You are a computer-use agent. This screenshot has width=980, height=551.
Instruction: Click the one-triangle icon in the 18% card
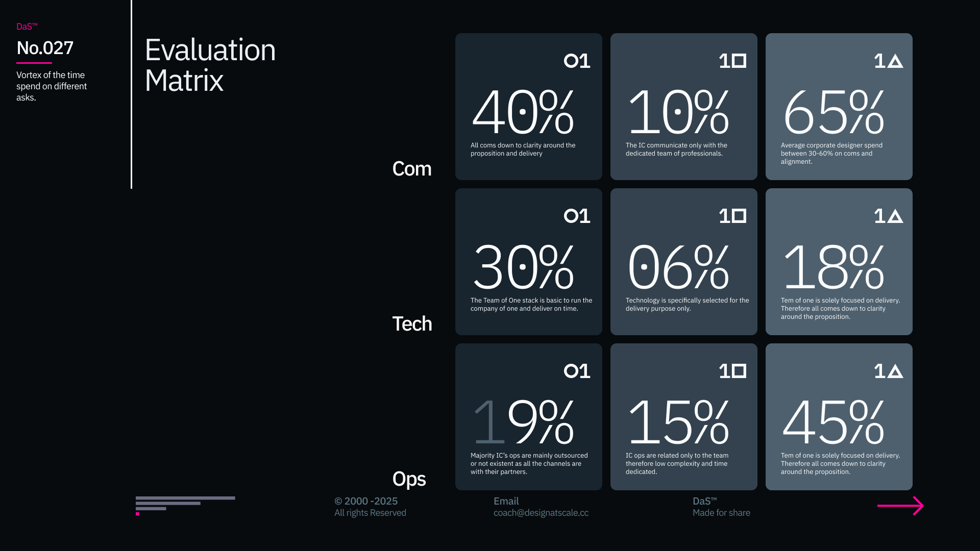click(x=888, y=216)
